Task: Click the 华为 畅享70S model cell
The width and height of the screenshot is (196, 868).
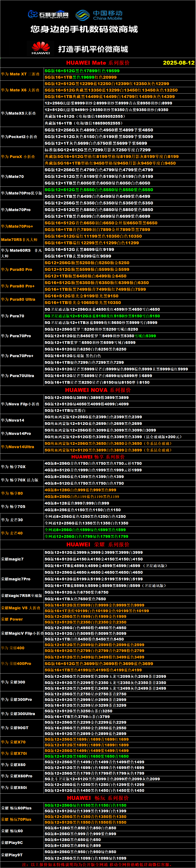Action: coord(22,506)
